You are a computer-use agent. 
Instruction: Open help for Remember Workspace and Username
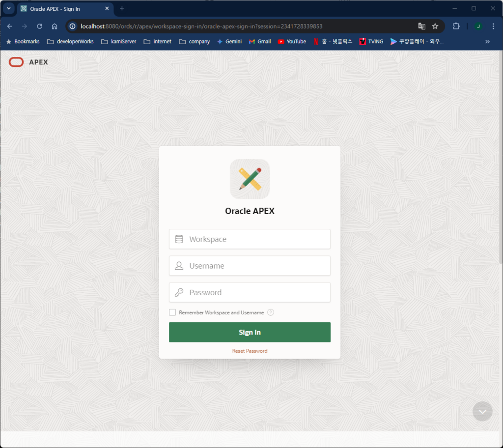(x=271, y=312)
